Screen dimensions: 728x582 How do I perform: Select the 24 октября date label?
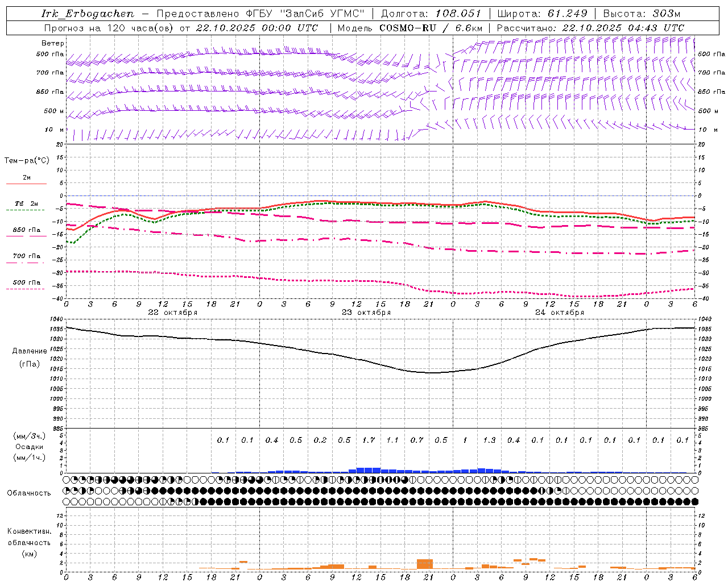pos(560,313)
